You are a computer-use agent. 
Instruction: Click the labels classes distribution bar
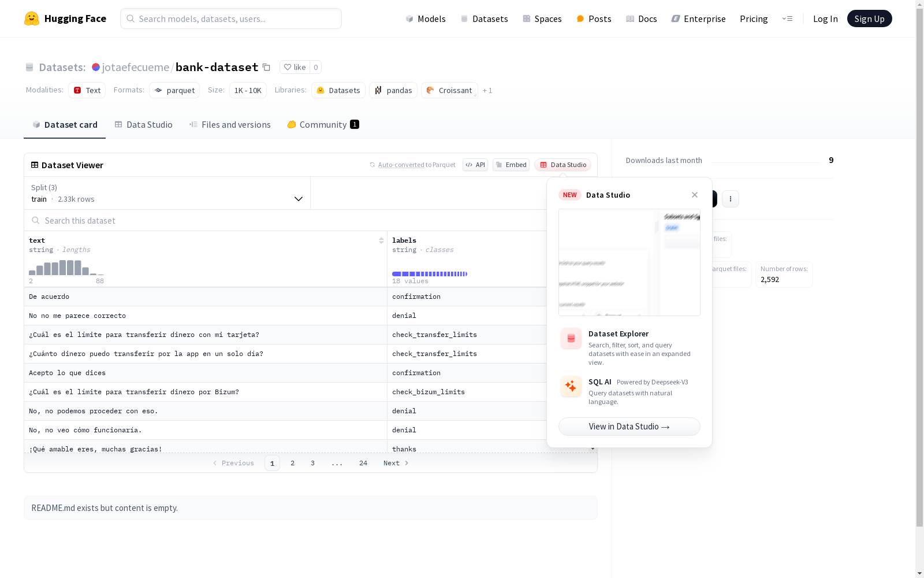(x=430, y=274)
